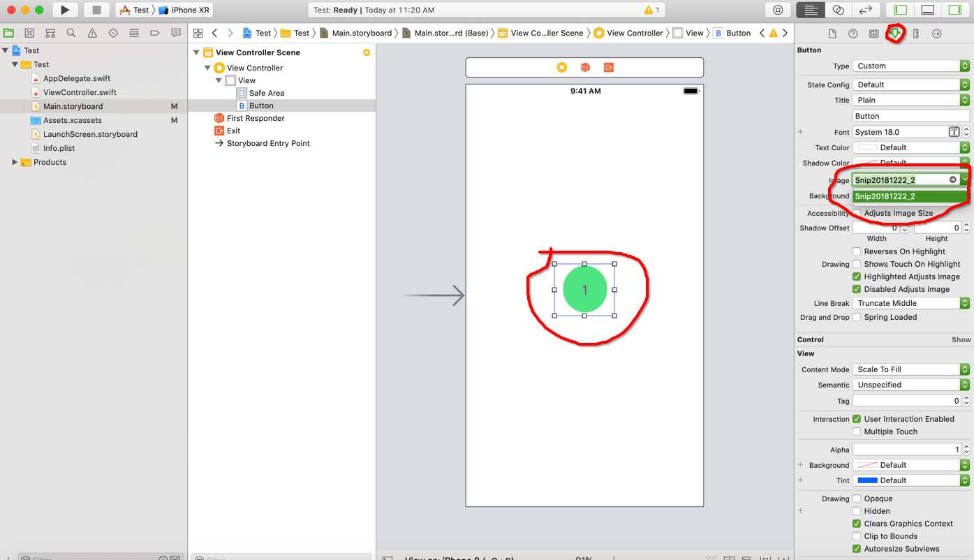Open the Line Break dropdown

coord(911,303)
